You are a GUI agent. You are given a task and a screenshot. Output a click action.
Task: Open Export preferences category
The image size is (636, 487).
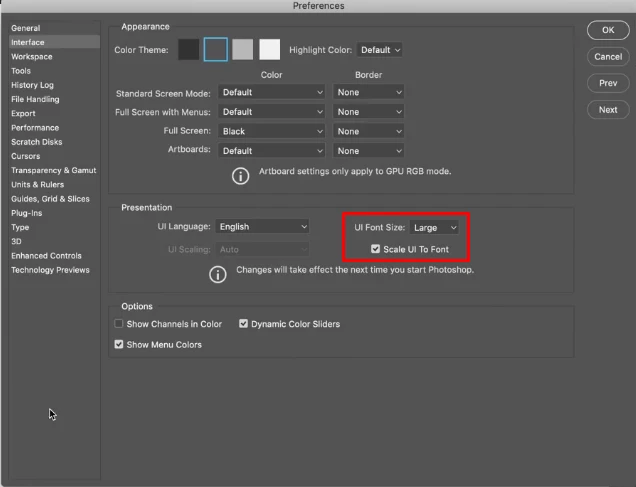click(54, 113)
